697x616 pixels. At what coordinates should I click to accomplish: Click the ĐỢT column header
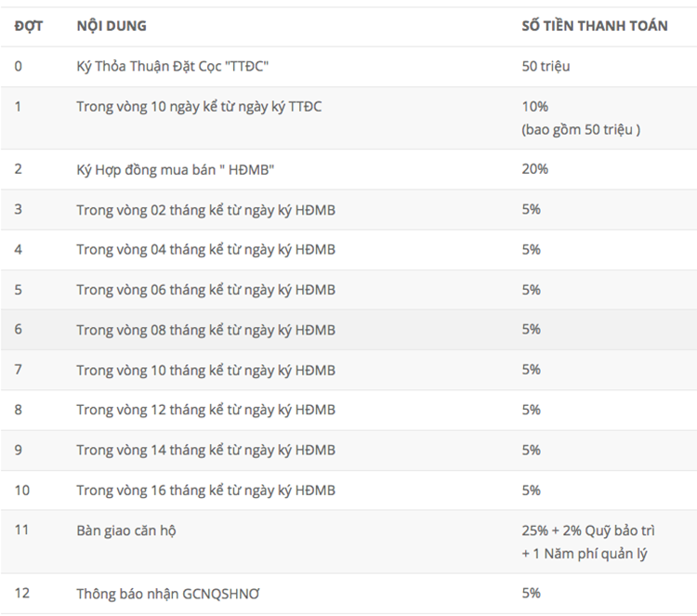[29, 26]
